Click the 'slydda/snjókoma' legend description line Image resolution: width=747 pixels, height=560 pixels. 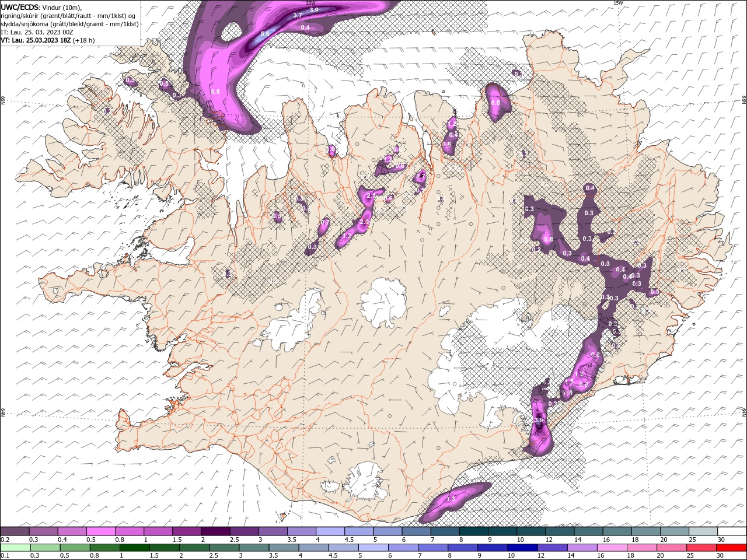[69, 24]
